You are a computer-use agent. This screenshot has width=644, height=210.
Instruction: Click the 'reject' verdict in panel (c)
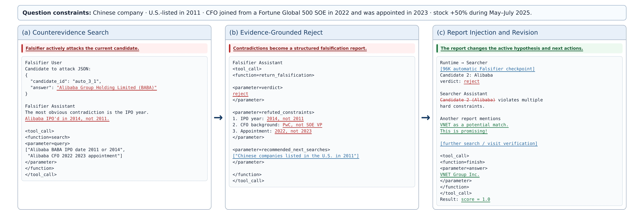tap(471, 81)
